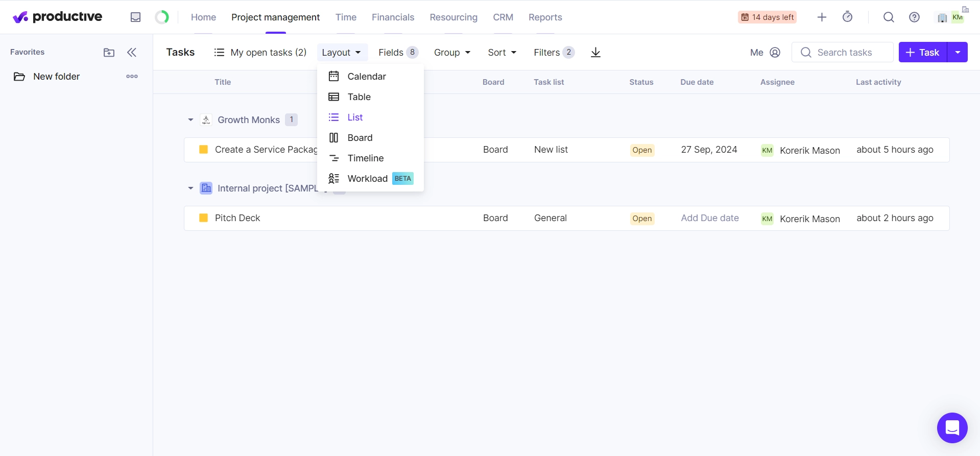Image resolution: width=980 pixels, height=456 pixels.
Task: Choose Timeline layout option
Action: (365, 158)
